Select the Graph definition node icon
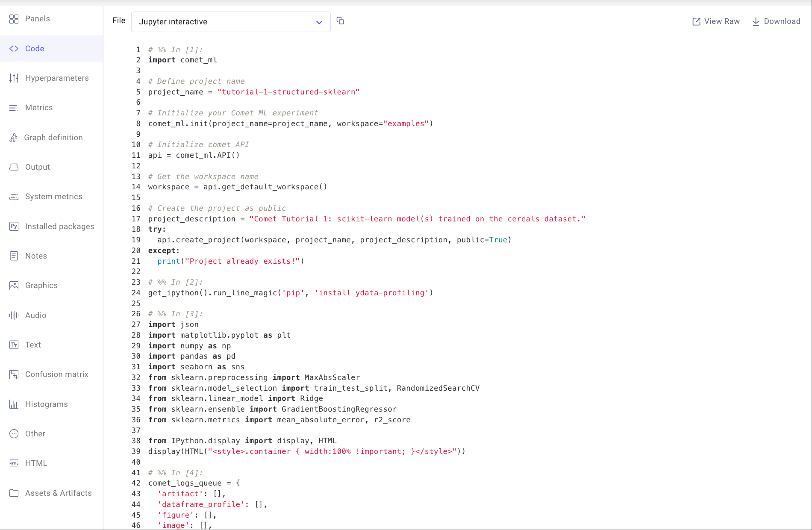The image size is (812, 530). (13, 137)
